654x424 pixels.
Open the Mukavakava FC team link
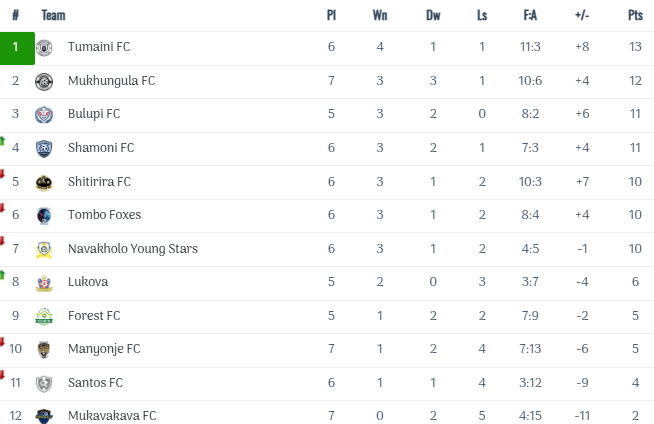(112, 416)
